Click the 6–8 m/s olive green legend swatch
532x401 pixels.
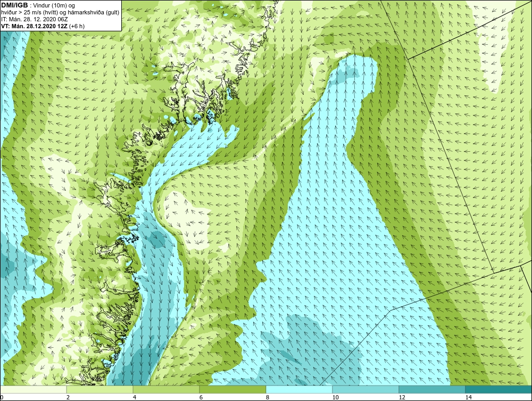pyautogui.click(x=233, y=389)
